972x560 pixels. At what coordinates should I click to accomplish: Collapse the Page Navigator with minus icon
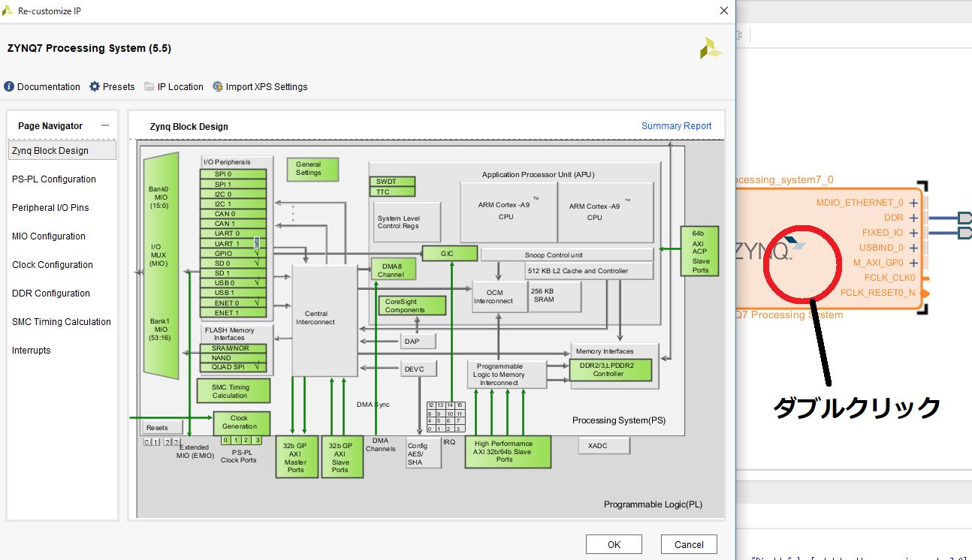[105, 125]
